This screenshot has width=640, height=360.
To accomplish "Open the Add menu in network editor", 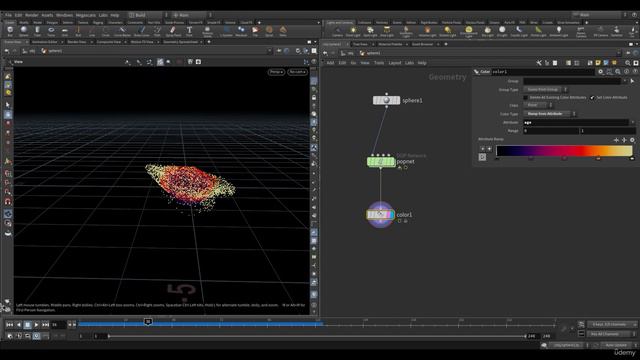I will click(x=330, y=63).
